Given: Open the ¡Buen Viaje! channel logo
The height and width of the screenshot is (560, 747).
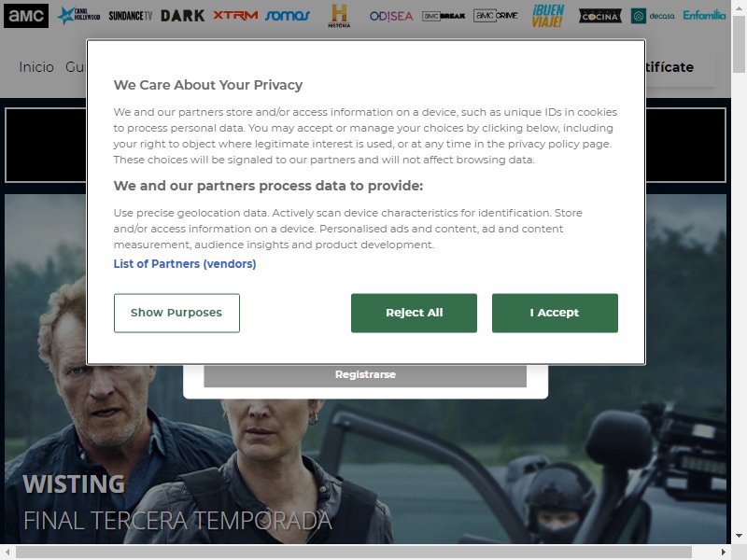Looking at the screenshot, I should [x=548, y=16].
